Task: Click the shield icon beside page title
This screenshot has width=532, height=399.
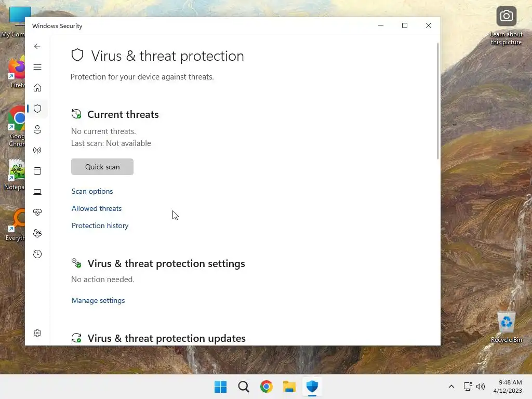Action: point(77,55)
